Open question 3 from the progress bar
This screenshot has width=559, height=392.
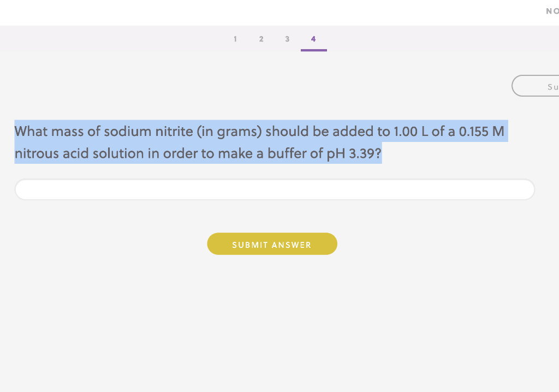click(x=287, y=39)
